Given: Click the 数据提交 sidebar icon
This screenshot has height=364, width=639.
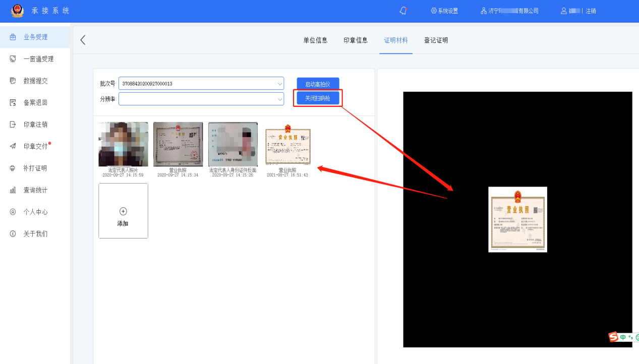Looking at the screenshot, I should click(x=13, y=81).
